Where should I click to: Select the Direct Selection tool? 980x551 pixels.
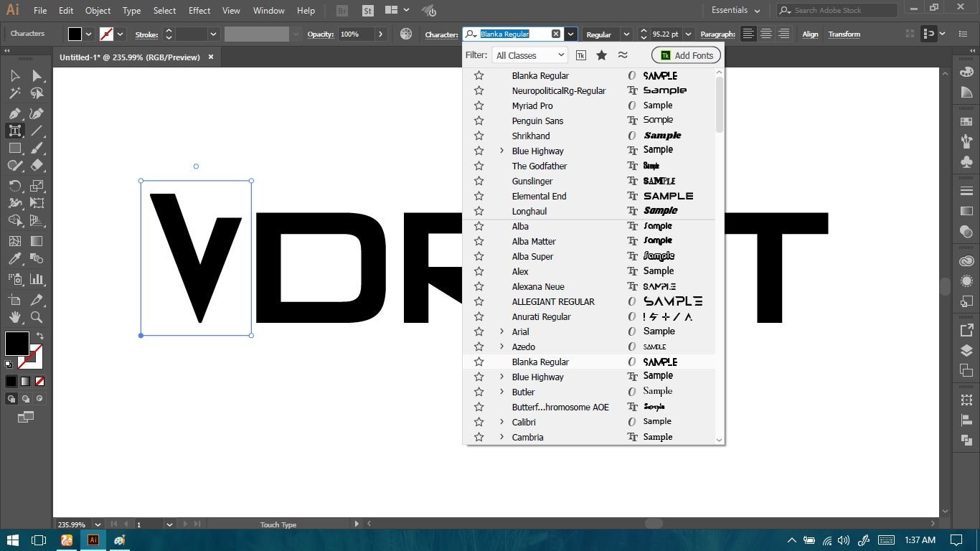tap(37, 76)
